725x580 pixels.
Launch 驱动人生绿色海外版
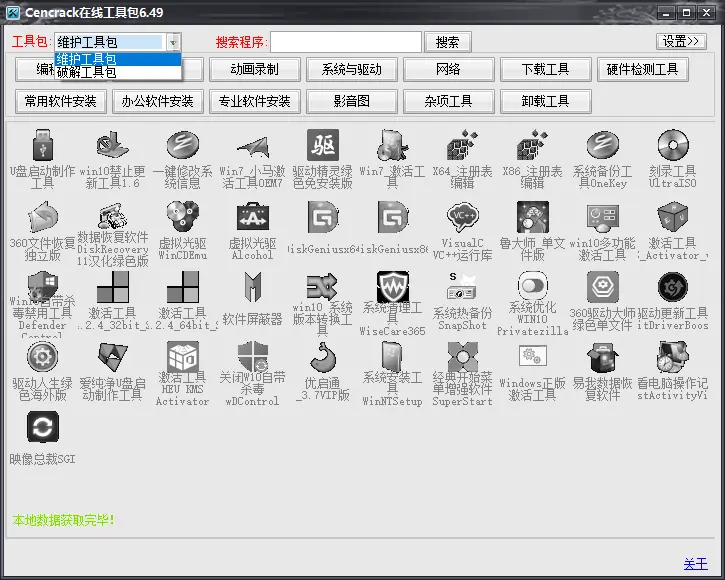tap(43, 357)
